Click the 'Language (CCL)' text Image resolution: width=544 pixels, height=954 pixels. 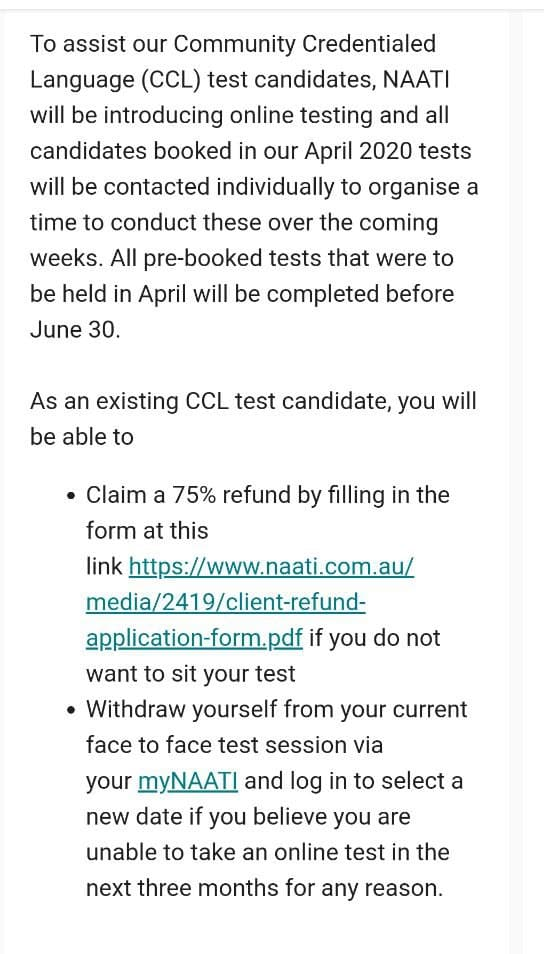coord(116,80)
